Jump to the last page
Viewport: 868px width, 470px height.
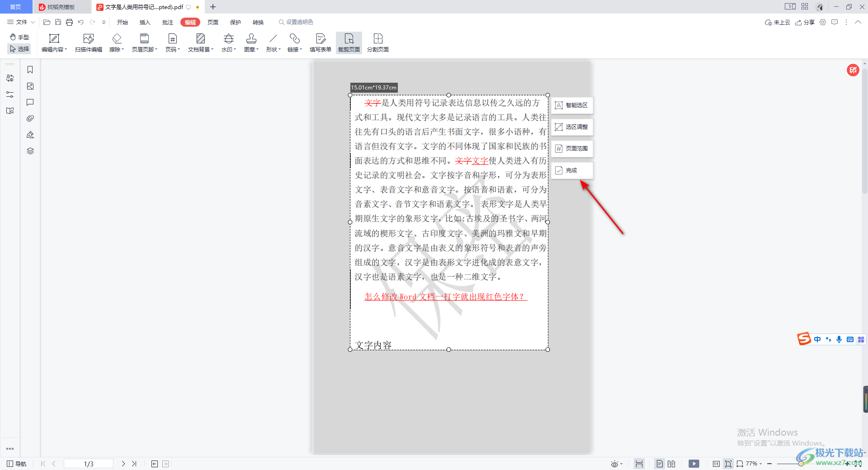pos(134,464)
